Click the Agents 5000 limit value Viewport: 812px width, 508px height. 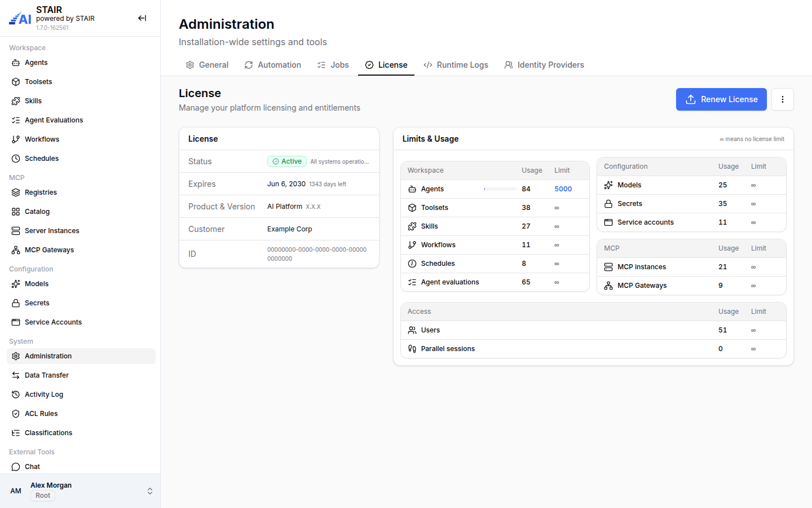pyautogui.click(x=563, y=189)
